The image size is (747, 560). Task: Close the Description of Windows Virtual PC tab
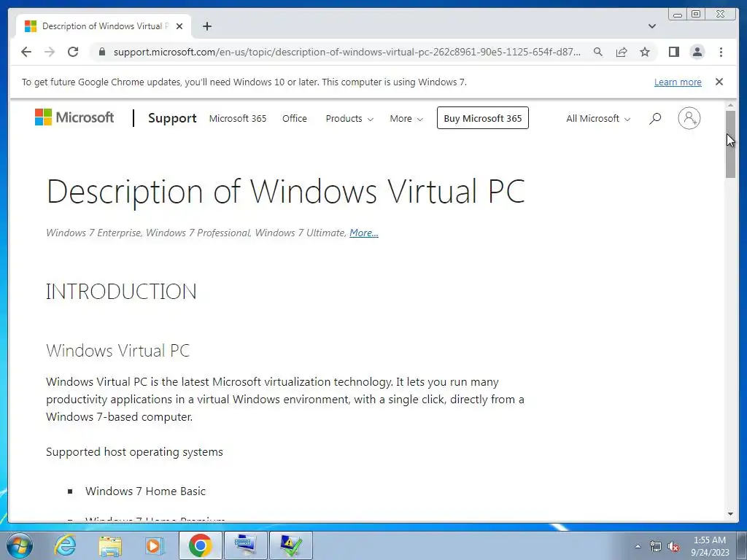click(179, 26)
